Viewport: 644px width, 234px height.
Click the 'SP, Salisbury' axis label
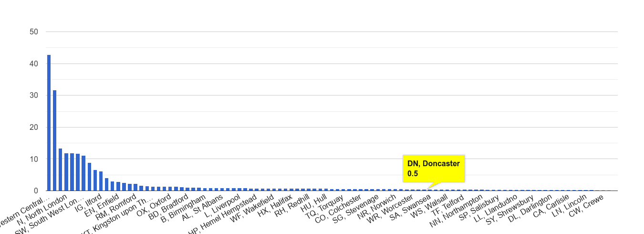(478, 207)
